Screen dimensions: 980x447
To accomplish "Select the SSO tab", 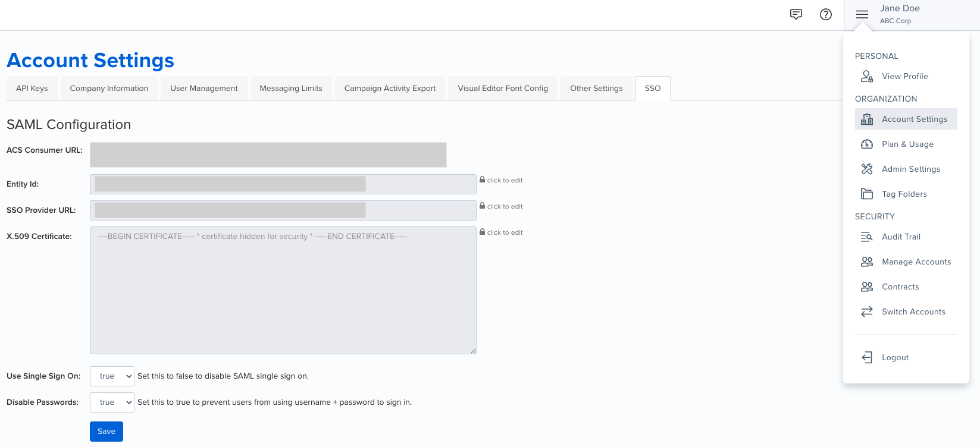I will (x=653, y=89).
